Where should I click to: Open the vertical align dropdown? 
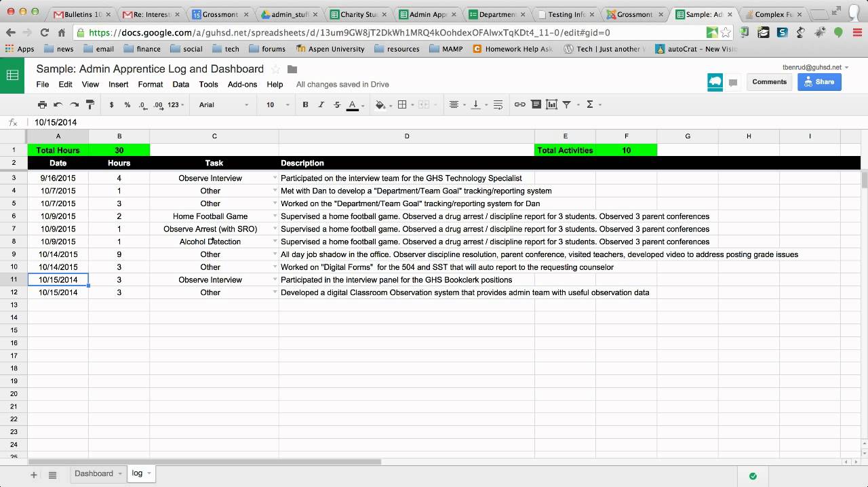478,104
